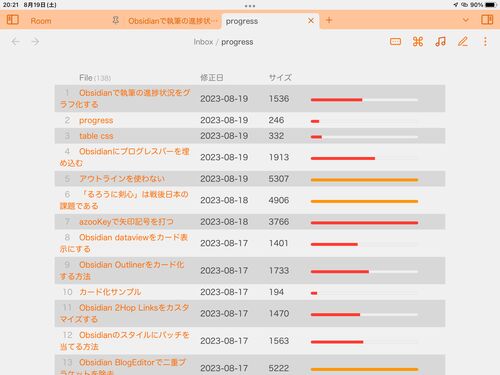Click the File column header
500x375 pixels.
click(86, 78)
